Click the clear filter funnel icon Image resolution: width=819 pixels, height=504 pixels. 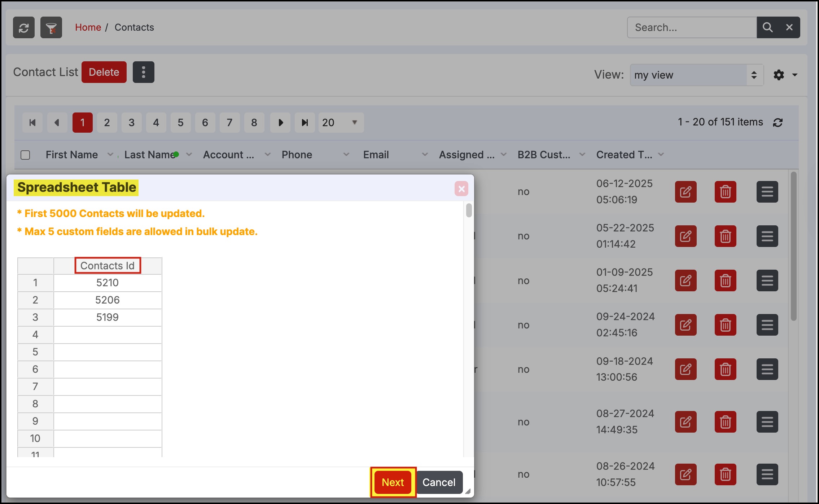pos(51,28)
